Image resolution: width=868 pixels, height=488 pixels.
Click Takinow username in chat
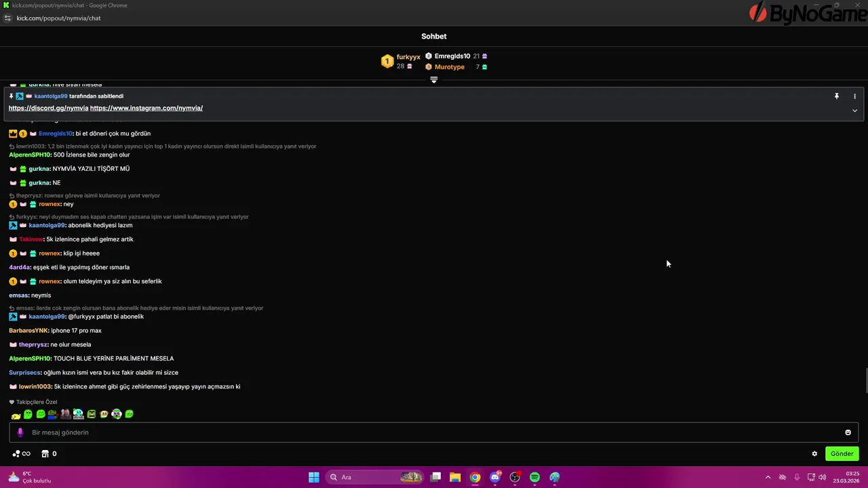pyautogui.click(x=31, y=239)
